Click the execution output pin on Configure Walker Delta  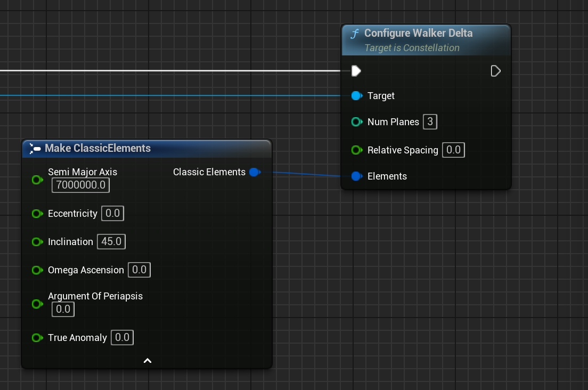(495, 71)
